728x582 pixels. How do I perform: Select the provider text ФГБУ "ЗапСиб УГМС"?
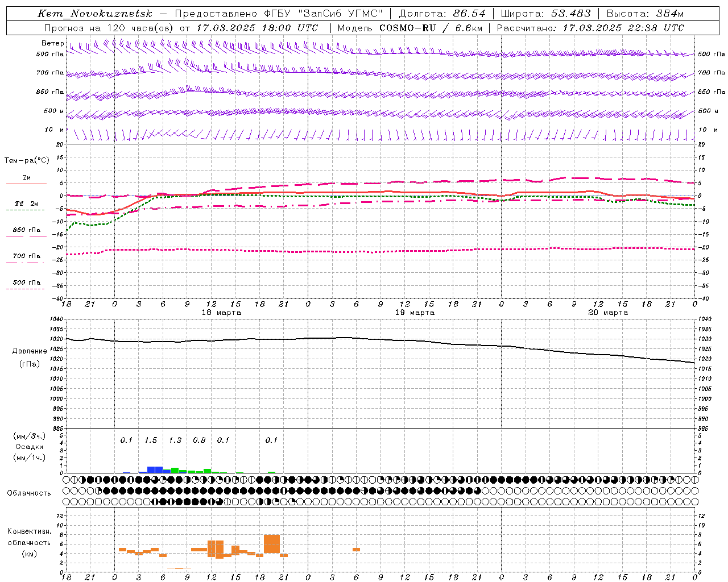[324, 14]
